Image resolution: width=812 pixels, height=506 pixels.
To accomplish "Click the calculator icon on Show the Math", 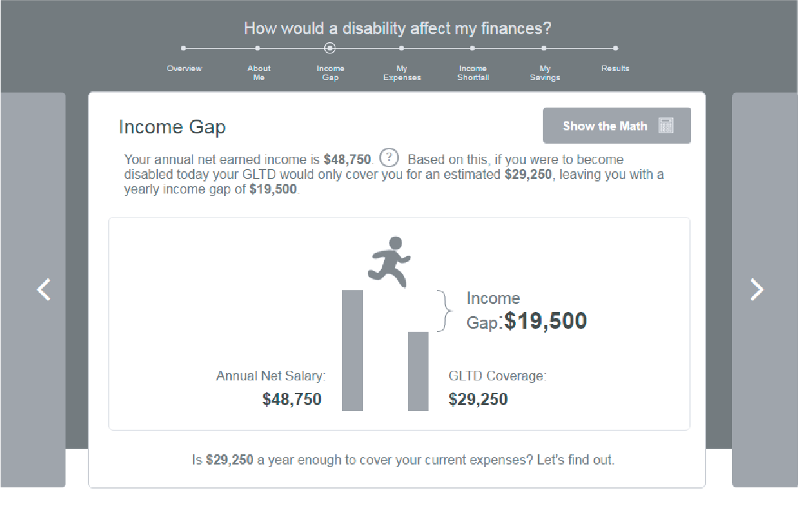I will 666,126.
